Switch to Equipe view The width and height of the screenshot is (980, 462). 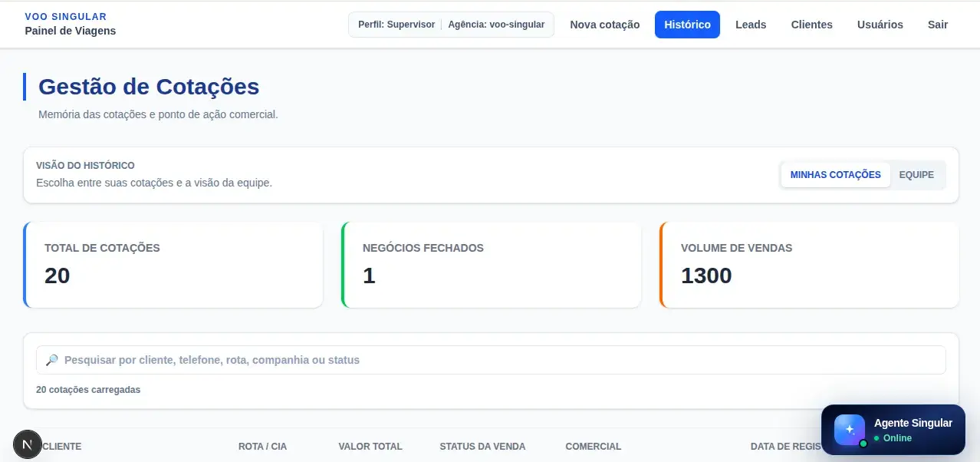point(916,175)
